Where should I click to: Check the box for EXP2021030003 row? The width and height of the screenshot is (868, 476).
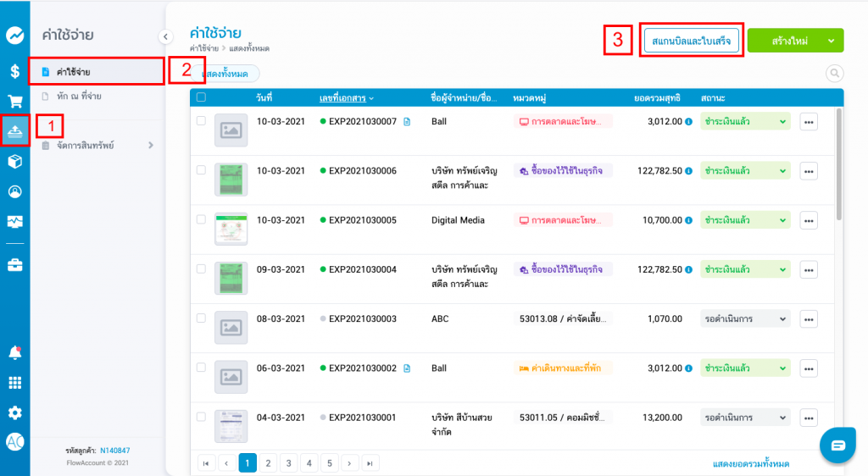coord(201,318)
